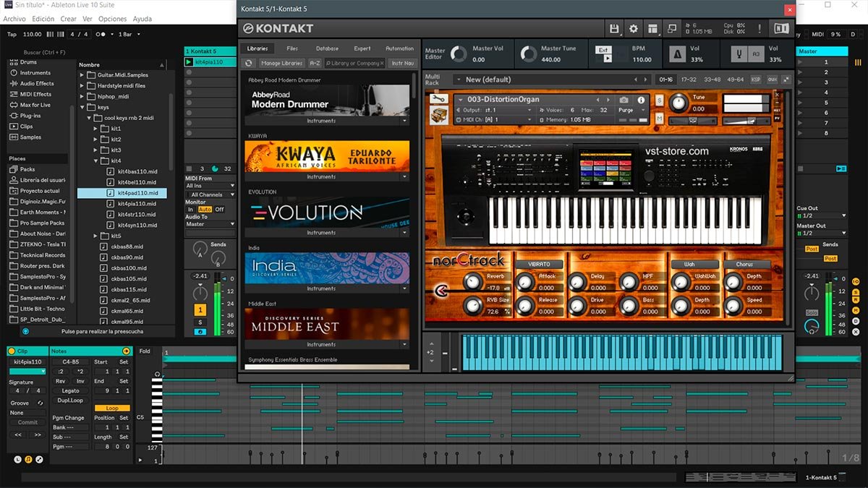Toggle track 1 activator button

(x=200, y=310)
